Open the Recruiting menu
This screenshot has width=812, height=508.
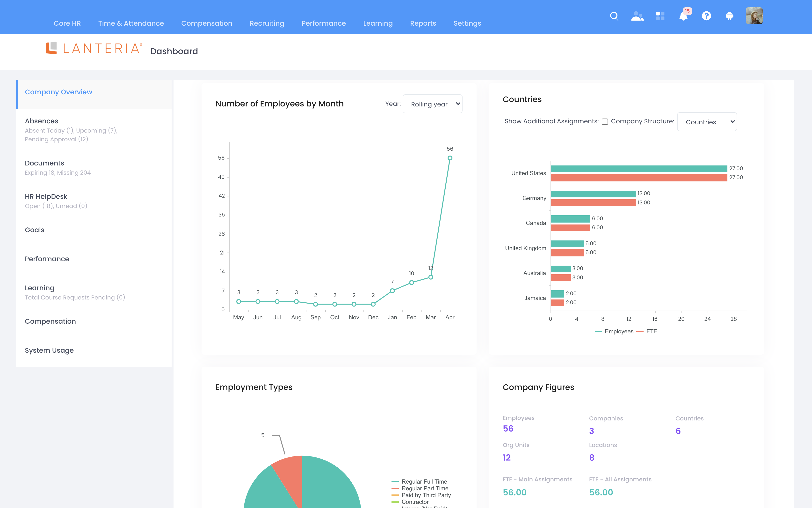tap(267, 23)
